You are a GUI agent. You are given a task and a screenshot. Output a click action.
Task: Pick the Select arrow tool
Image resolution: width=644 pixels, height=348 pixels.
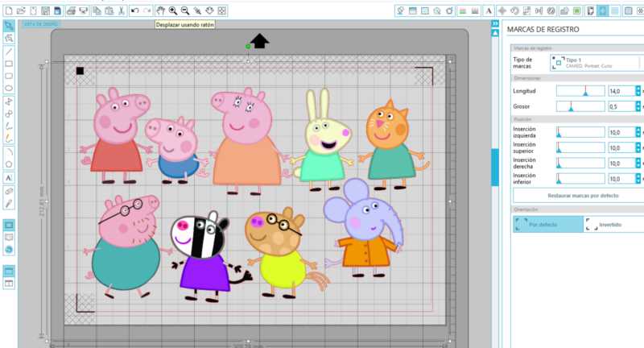tap(9, 27)
